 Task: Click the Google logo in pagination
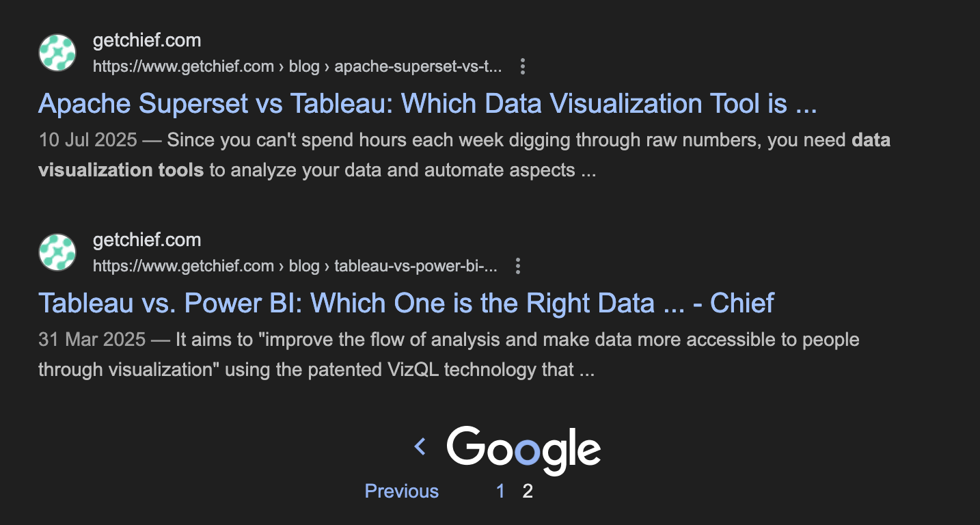523,450
